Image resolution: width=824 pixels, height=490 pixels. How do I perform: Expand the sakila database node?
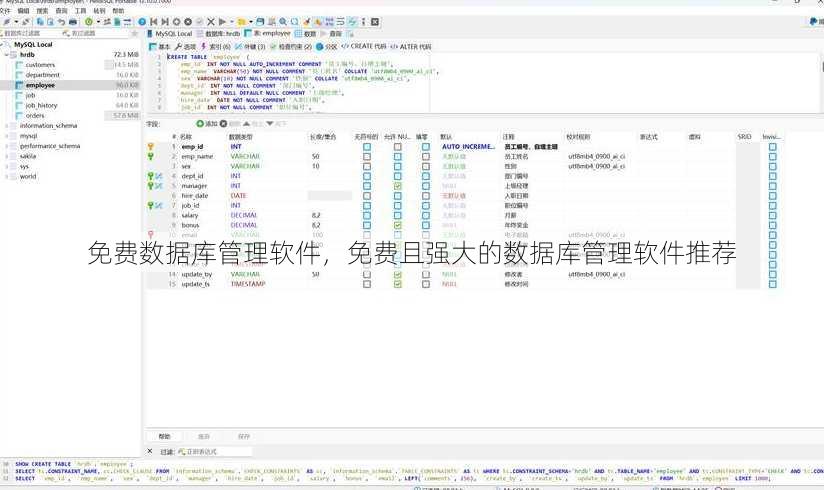click(7, 156)
